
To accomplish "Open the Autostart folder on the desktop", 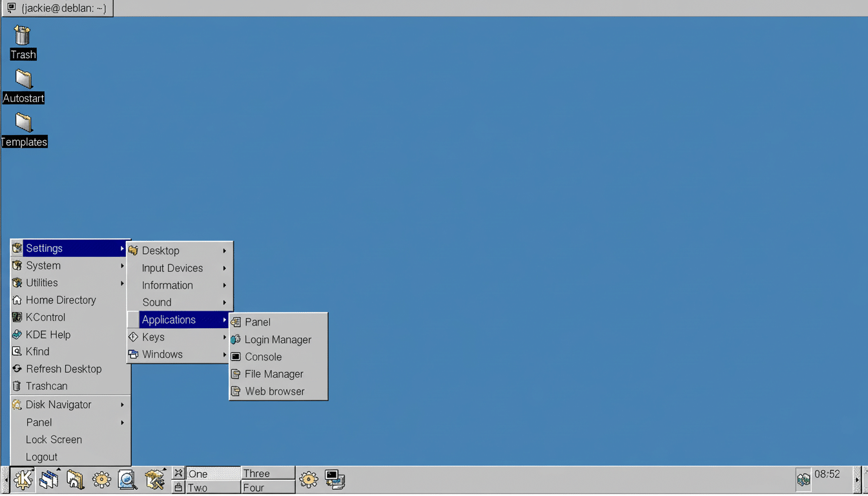I will (x=23, y=79).
